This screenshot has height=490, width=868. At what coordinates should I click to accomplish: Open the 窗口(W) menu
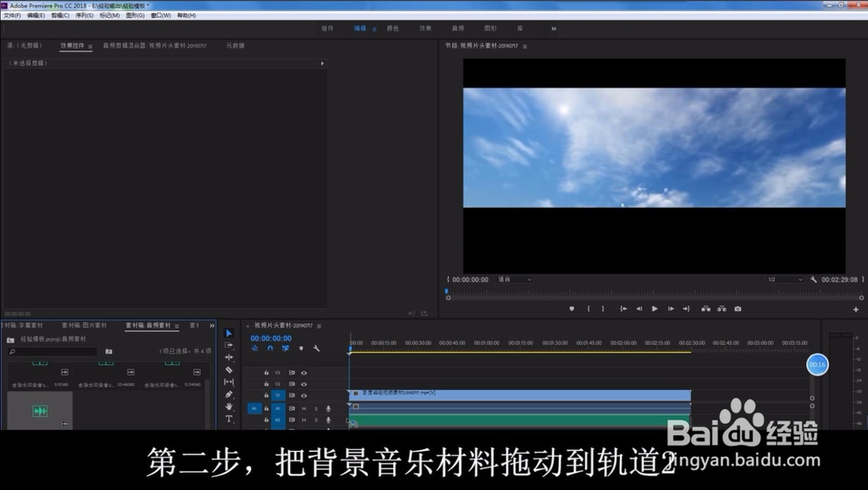161,16
